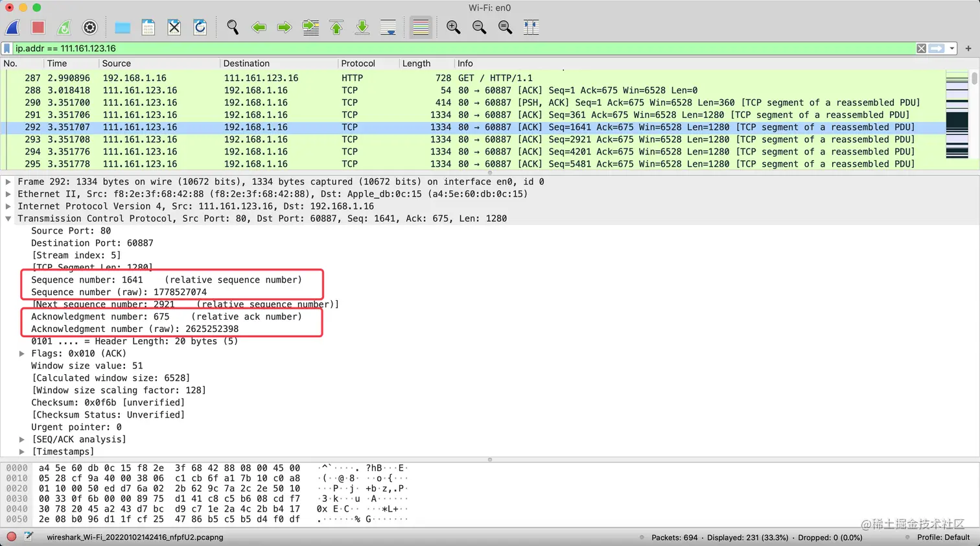Select Urgent pointer: 0 line
Screen dimensions: 980x546
[x=76, y=427]
